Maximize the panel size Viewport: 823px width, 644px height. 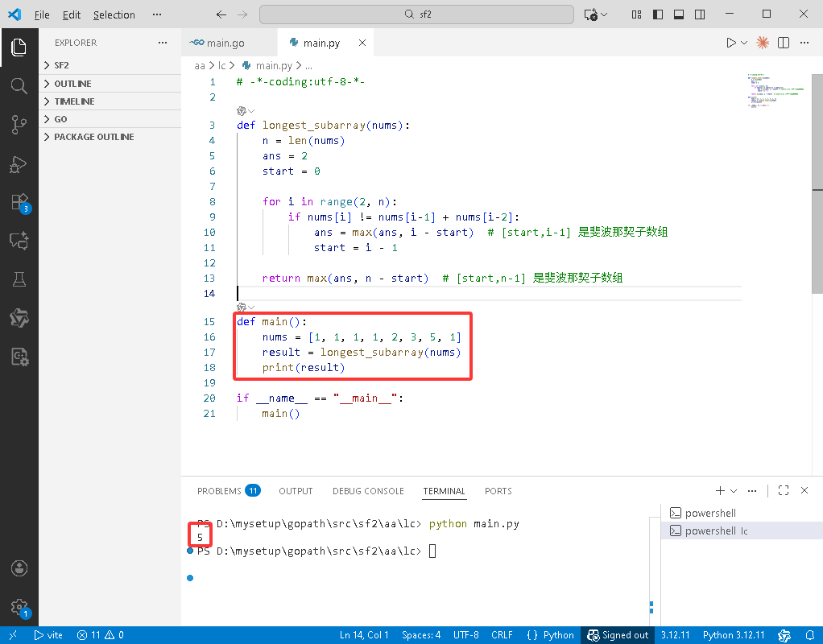(x=784, y=490)
